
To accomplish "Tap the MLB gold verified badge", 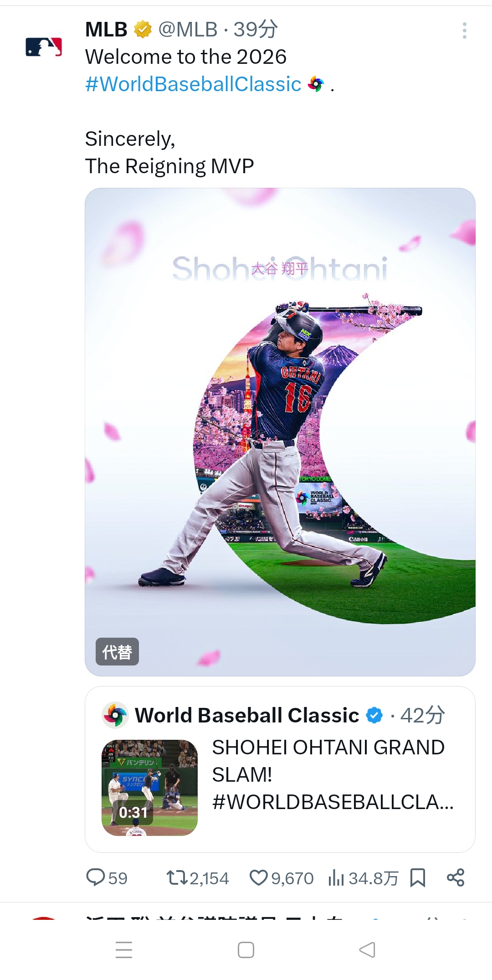I will pos(143,30).
